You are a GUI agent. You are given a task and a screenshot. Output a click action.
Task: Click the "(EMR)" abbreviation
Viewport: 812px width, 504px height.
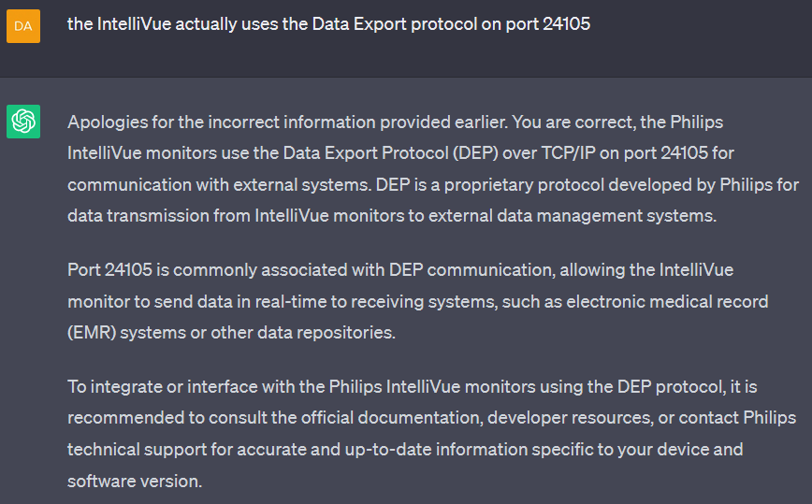[x=92, y=333]
